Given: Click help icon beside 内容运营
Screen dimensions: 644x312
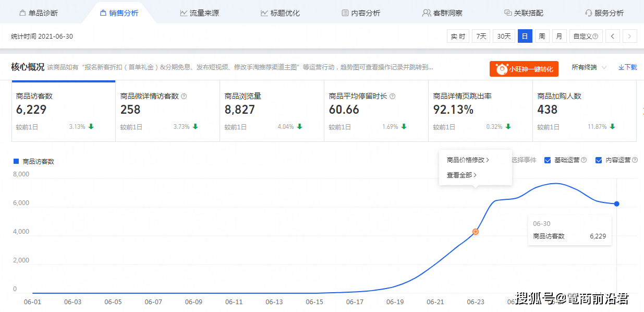Looking at the screenshot, I should 635,160.
